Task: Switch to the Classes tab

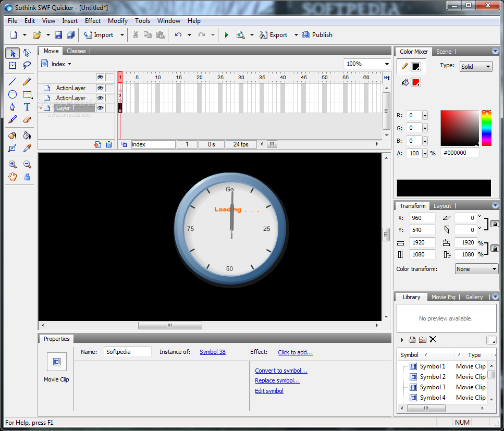Action: tap(76, 51)
